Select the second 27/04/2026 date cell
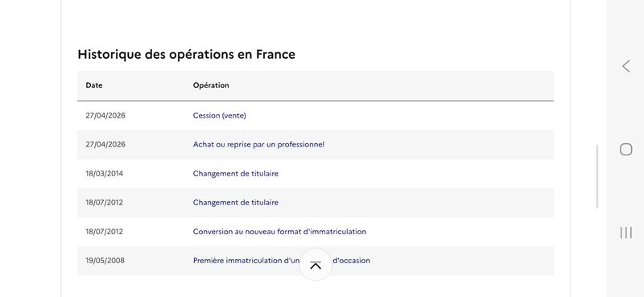The width and height of the screenshot is (644, 297). click(105, 145)
